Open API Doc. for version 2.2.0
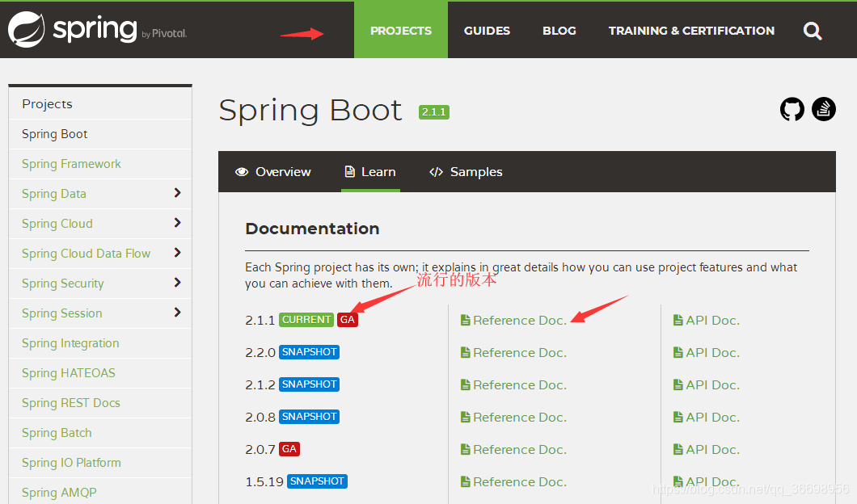 (x=706, y=353)
